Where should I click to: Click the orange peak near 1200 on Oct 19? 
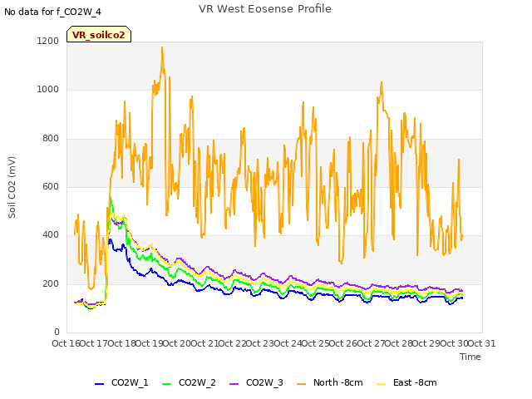point(162,47)
